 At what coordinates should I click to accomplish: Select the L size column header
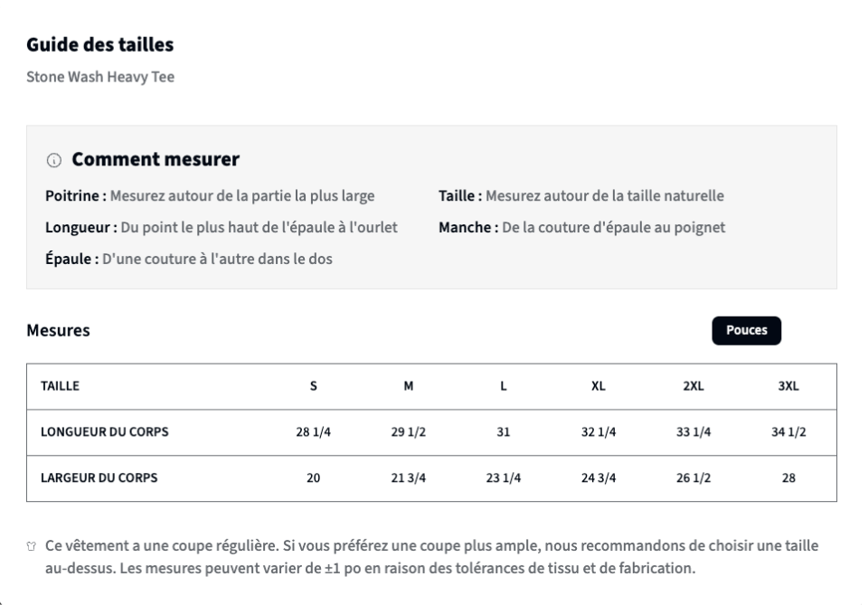pos(504,386)
